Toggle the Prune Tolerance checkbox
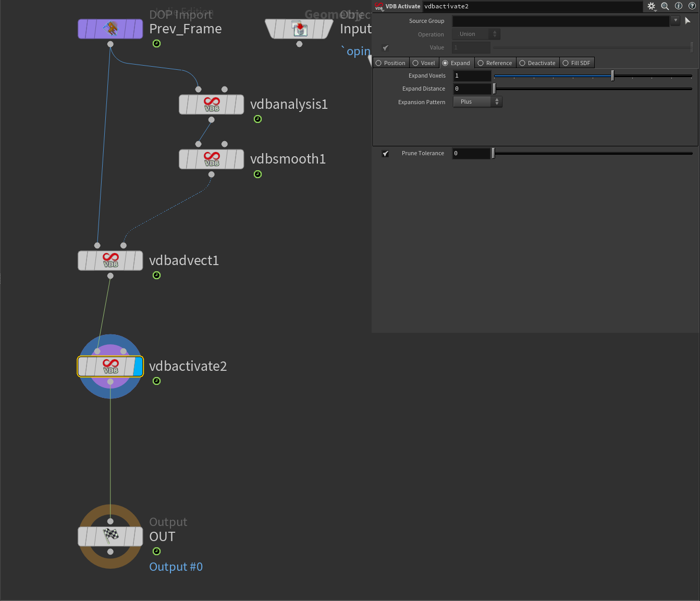 click(386, 153)
